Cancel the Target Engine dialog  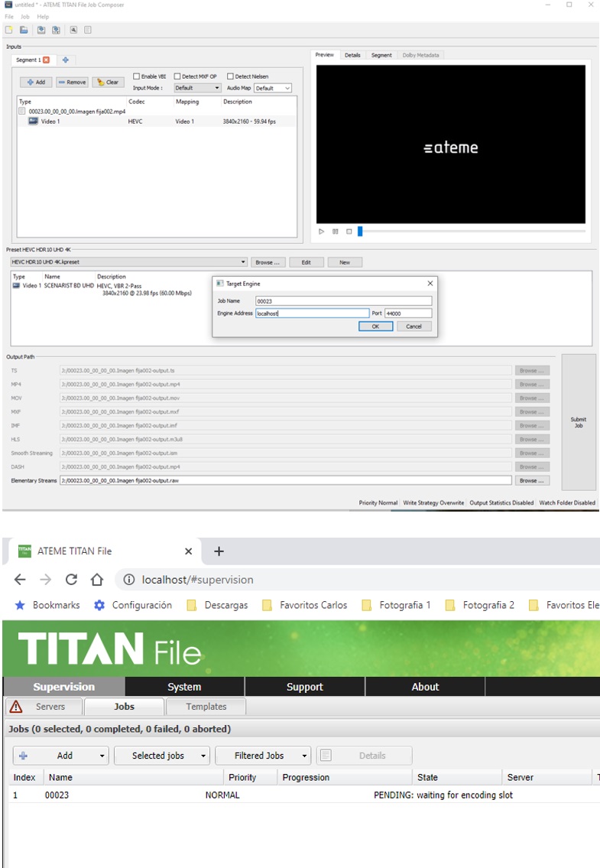click(414, 327)
